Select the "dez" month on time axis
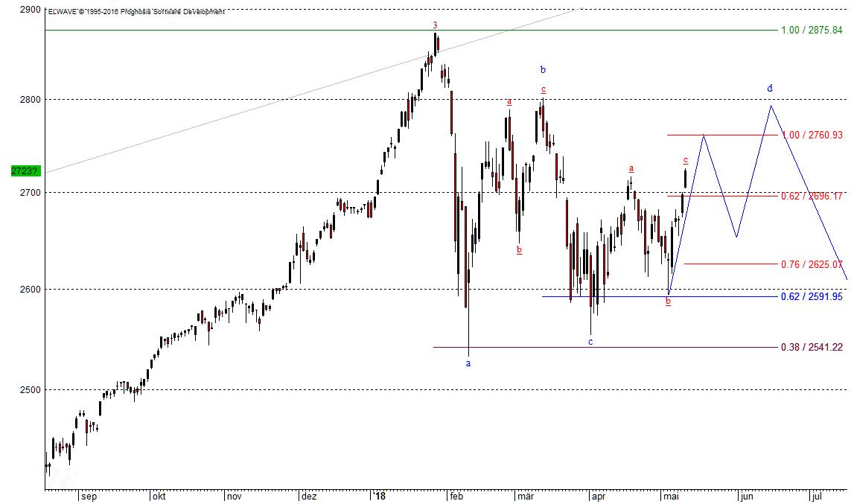Image resolution: width=854 pixels, height=504 pixels. click(x=309, y=497)
